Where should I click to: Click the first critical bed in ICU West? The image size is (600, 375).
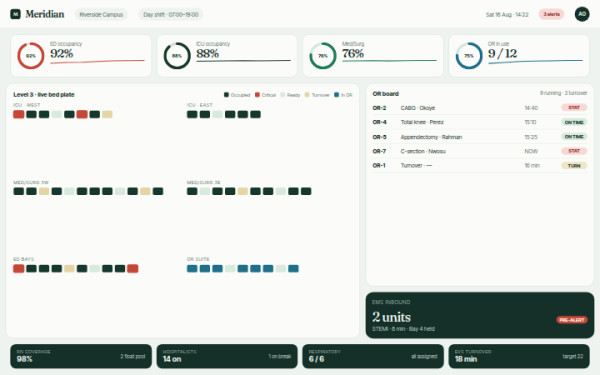coord(19,114)
